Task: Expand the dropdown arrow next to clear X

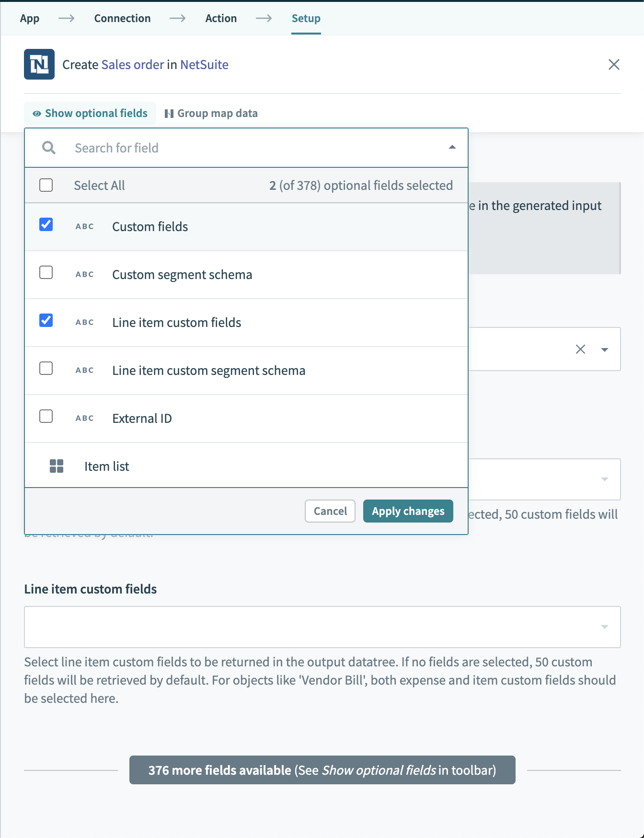Action: coord(605,349)
